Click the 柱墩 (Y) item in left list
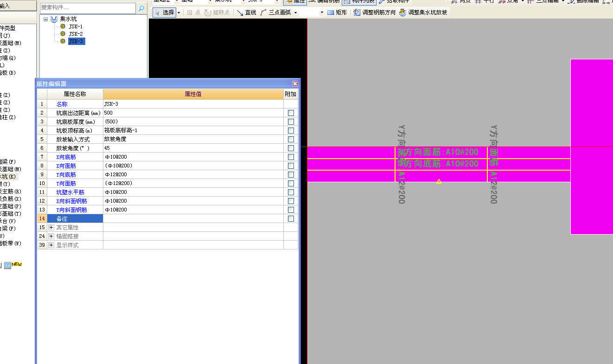The image size is (613, 364). click(x=5, y=184)
